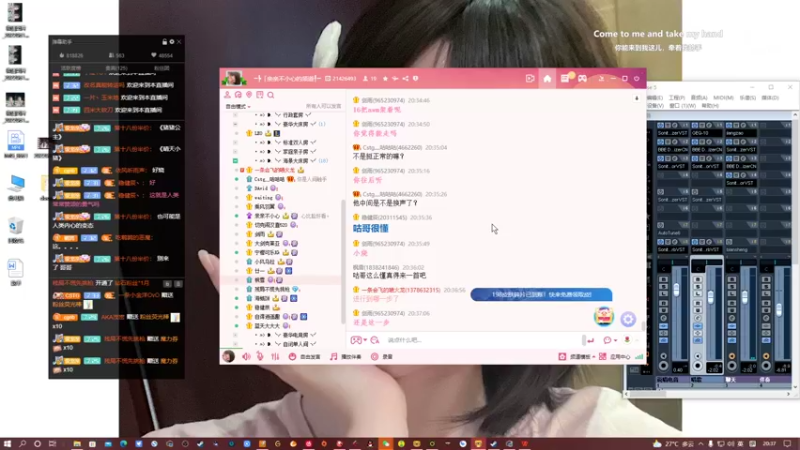Screen dimensions: 800x450
Task: Open the game controller icon in header
Action: point(582,79)
